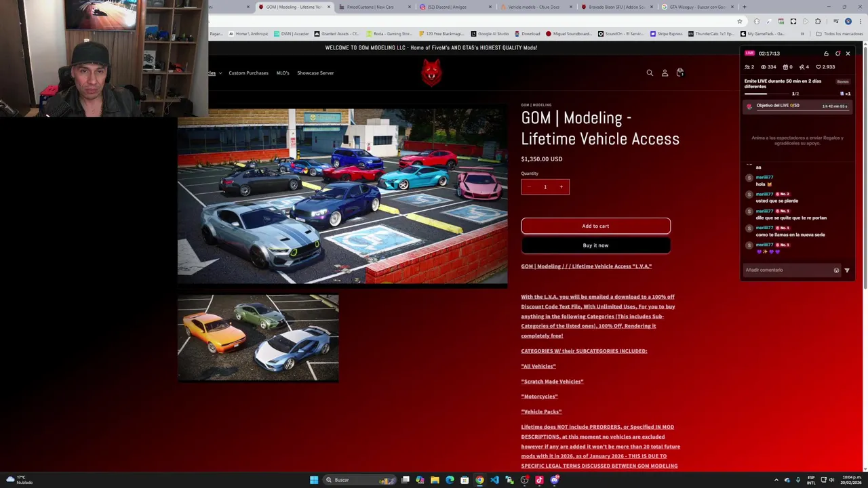Click the gifts counter icon
This screenshot has width=868, height=488.
787,67
